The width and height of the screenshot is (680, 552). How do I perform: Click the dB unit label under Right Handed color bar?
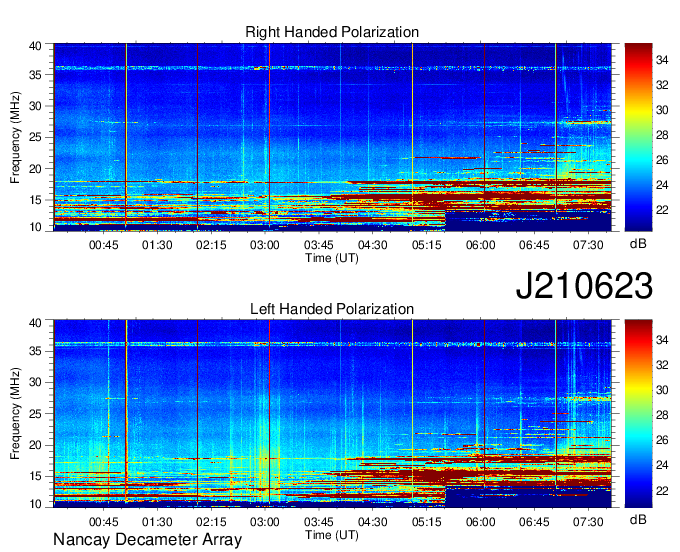(x=638, y=244)
